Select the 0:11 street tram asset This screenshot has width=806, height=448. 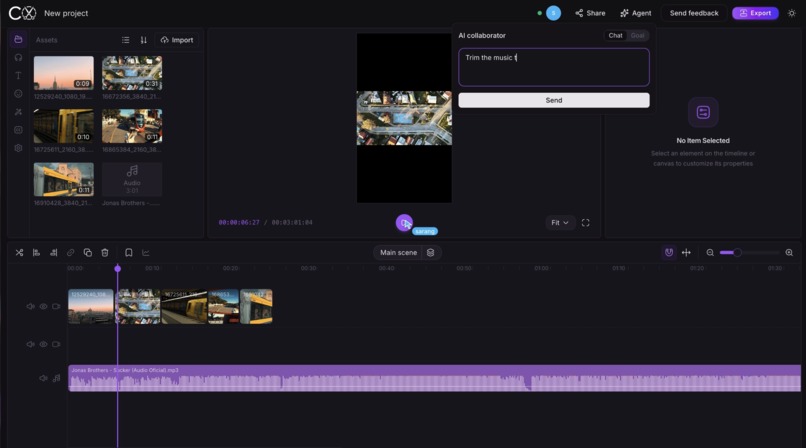pos(132,126)
